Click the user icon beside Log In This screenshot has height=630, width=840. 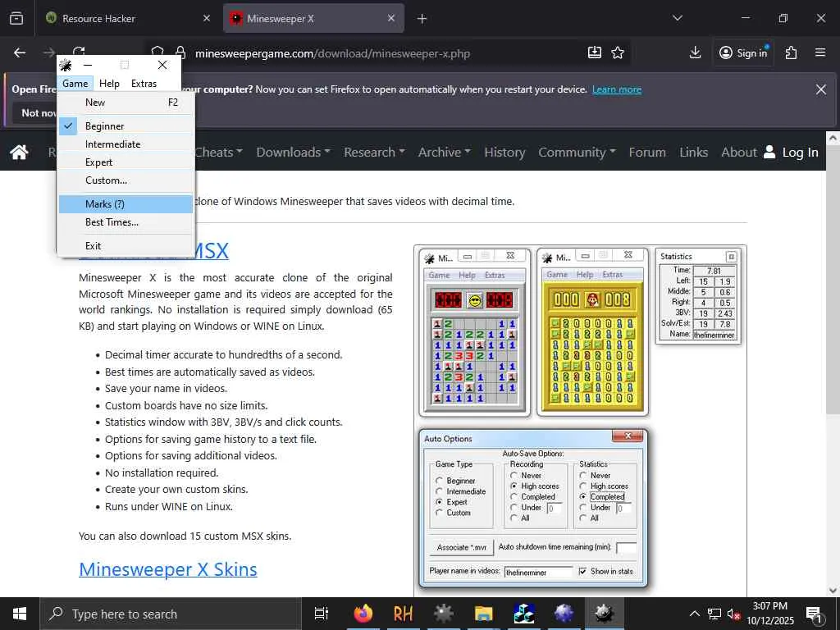tap(769, 152)
